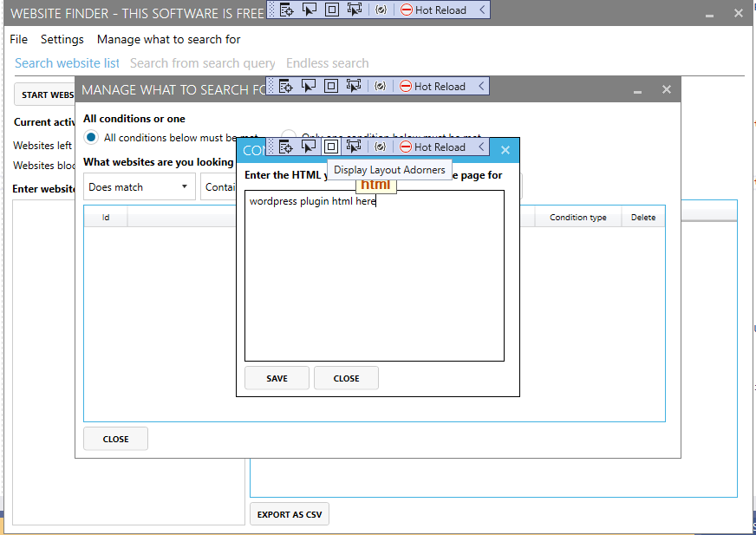756x535 pixels.
Task: Click binding failures icon in main window toolbar
Action: pos(381,10)
